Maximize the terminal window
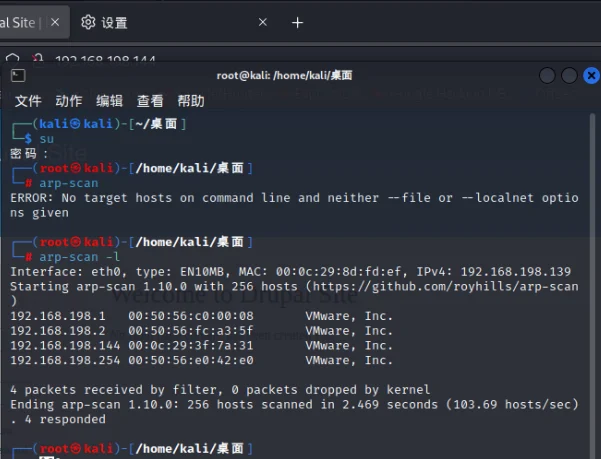Image resolution: width=601 pixels, height=459 pixels. [x=569, y=75]
